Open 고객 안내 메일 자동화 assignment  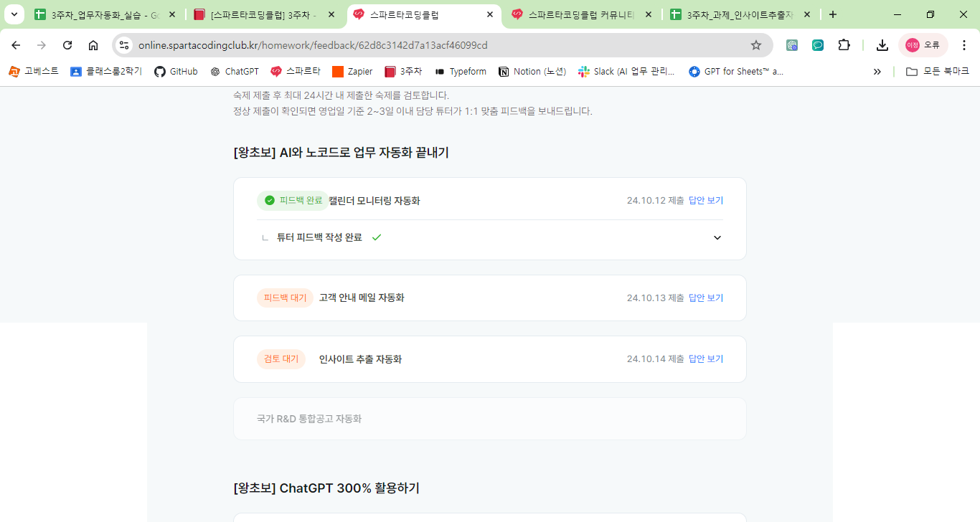tap(362, 298)
